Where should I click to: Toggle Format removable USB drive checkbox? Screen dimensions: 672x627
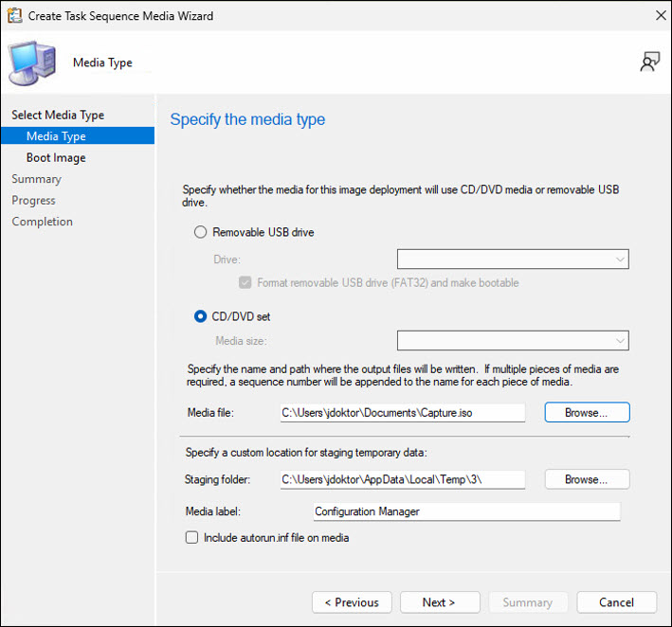click(x=245, y=282)
